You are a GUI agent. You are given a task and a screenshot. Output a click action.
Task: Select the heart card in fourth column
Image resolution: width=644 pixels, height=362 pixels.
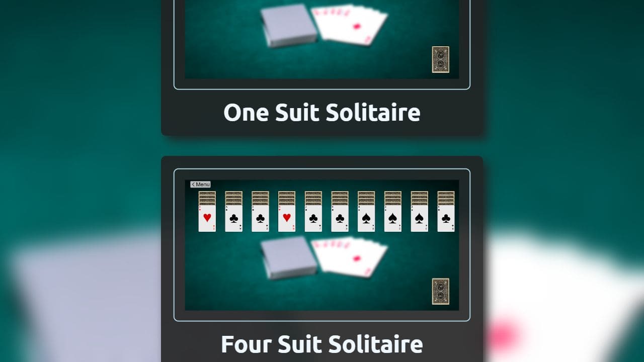coord(287,218)
